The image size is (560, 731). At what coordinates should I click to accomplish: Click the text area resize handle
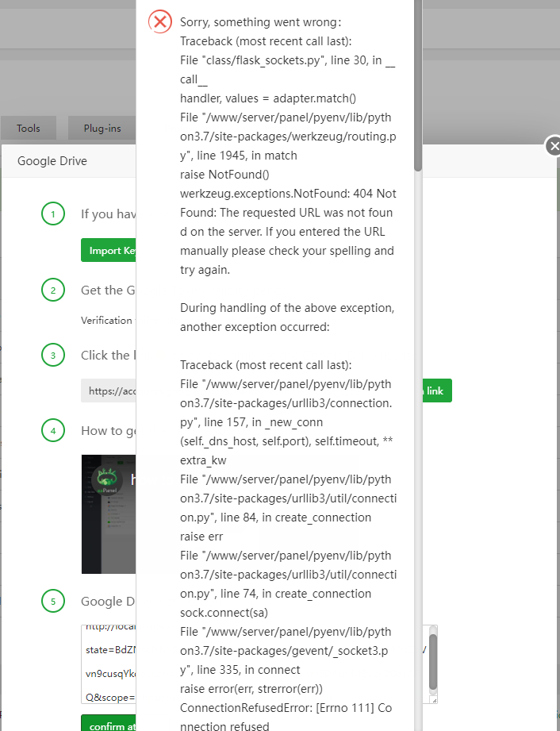pyautogui.click(x=433, y=698)
